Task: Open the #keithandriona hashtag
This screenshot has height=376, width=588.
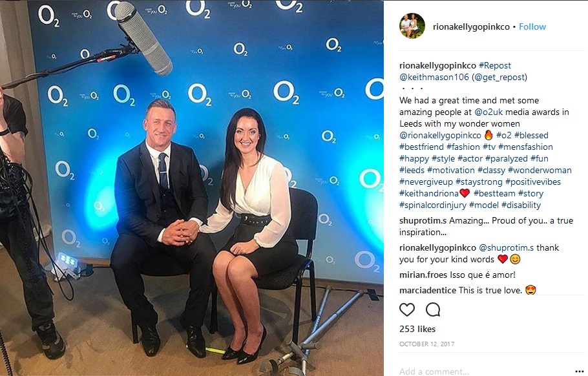Action: (429, 193)
